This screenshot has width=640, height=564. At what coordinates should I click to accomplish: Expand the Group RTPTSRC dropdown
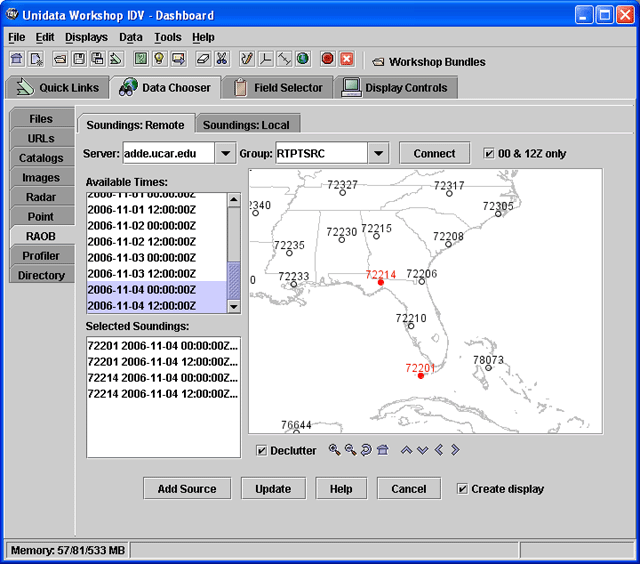pos(378,153)
